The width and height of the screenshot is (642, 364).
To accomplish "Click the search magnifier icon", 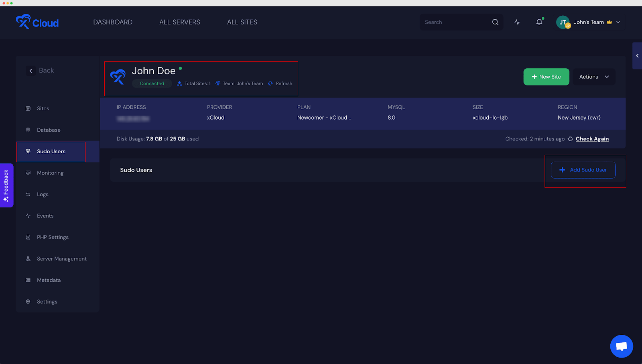I will pos(495,22).
